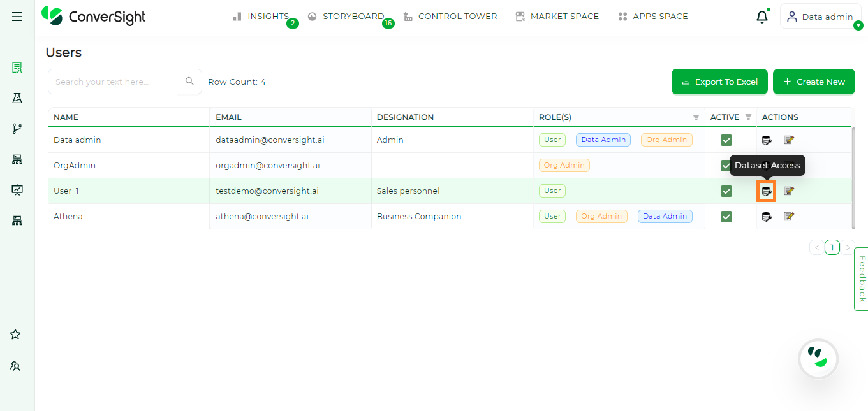868x411 pixels.
Task: Click the Export To Excel button
Action: coord(719,82)
